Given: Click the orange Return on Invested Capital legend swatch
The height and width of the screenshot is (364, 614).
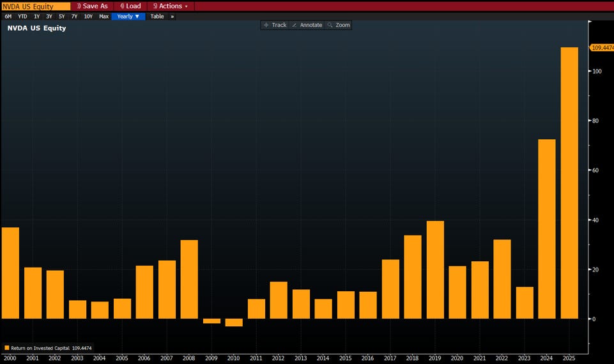Looking at the screenshot, I should pos(6,347).
